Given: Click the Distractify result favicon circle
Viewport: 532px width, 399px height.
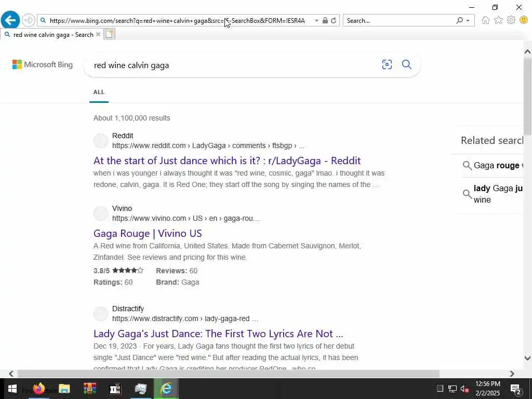Looking at the screenshot, I should (x=101, y=313).
